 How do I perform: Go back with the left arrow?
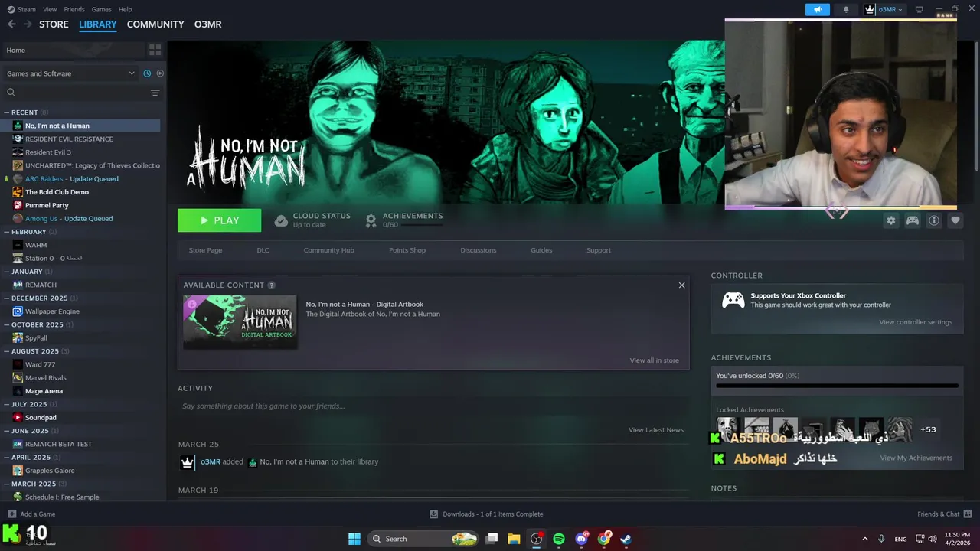(11, 24)
